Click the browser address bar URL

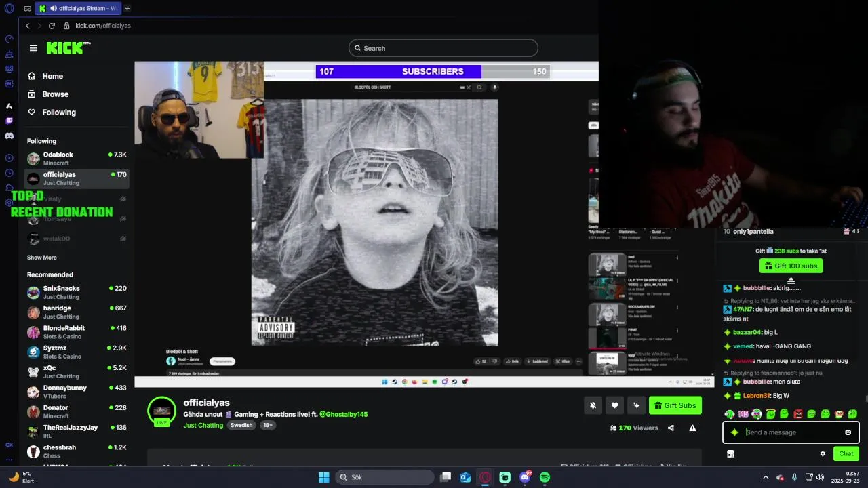click(x=103, y=26)
